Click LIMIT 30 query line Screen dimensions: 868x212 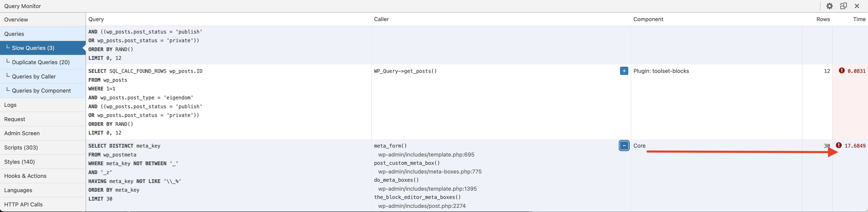point(100,199)
